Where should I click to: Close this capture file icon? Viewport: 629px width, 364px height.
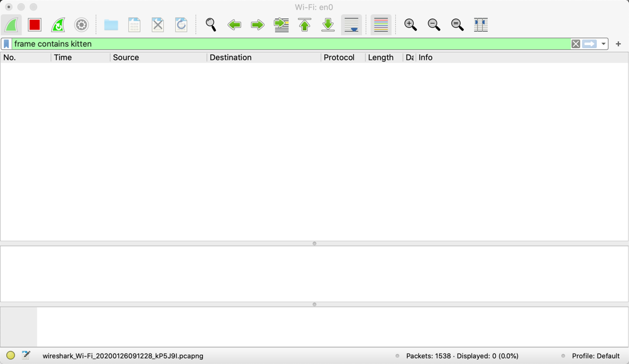click(158, 25)
